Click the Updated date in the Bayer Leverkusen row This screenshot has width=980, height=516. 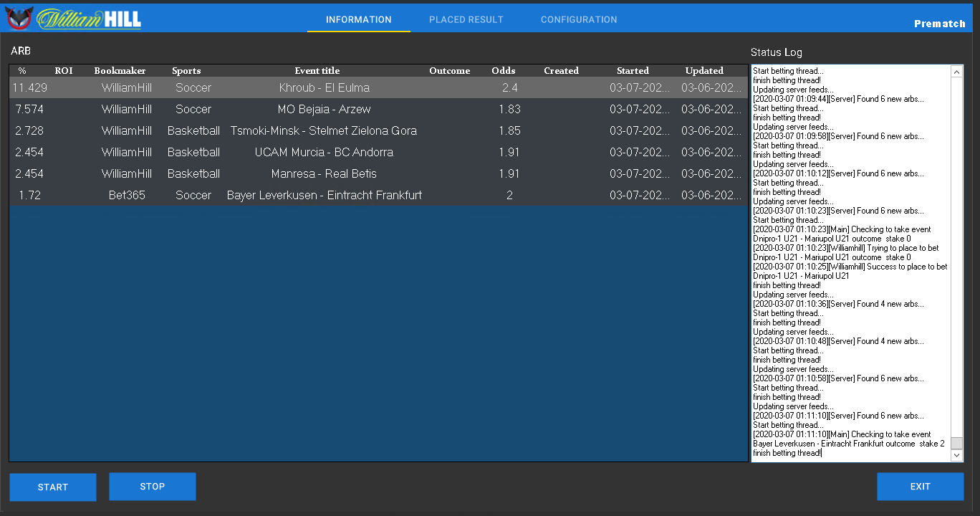(x=712, y=196)
